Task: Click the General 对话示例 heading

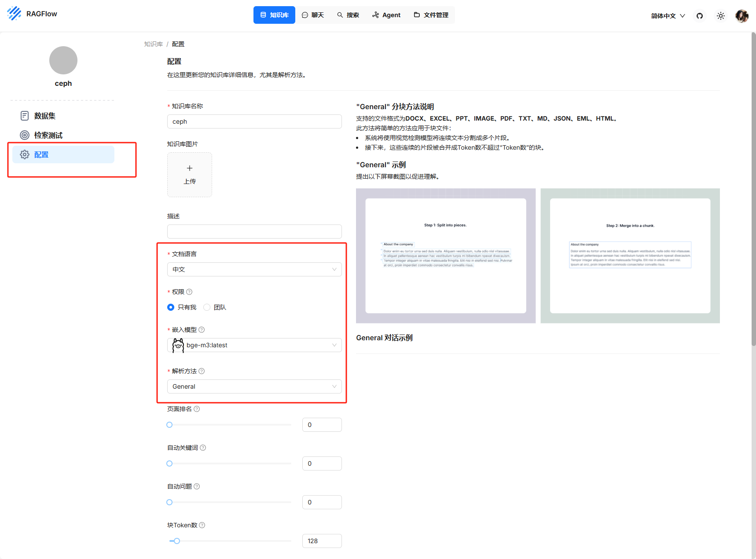Action: [384, 338]
